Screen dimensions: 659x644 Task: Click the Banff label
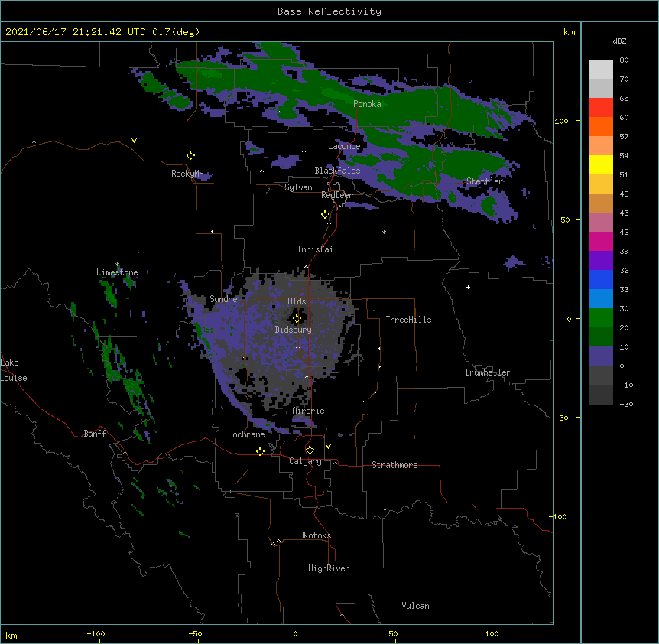[95, 434]
